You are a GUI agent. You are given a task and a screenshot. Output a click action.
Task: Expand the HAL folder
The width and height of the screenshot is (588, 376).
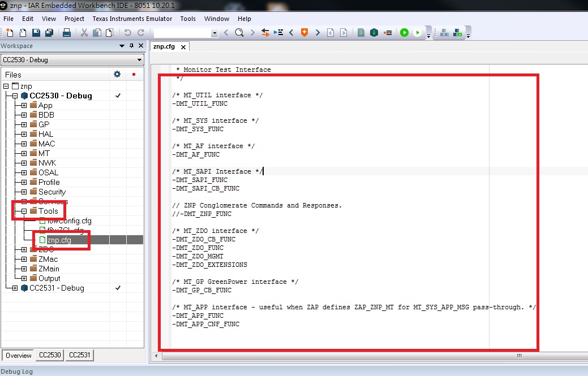pyautogui.click(x=24, y=134)
